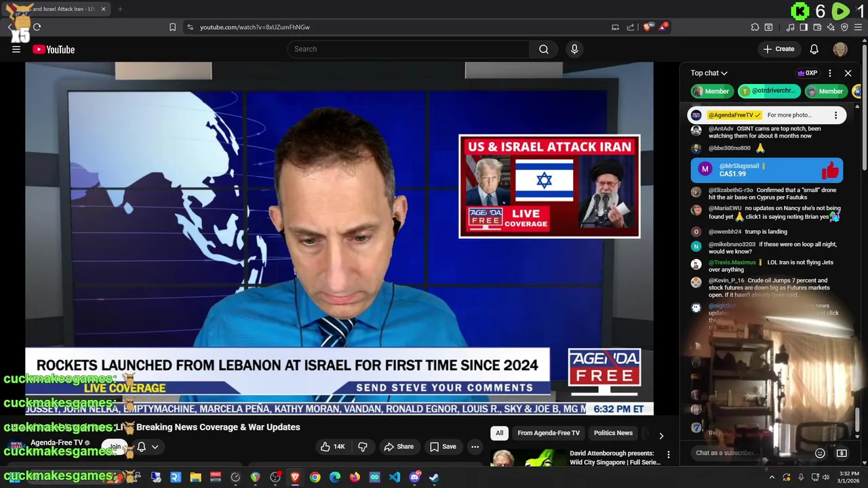The height and width of the screenshot is (488, 868).
Task: Open the 0XP channel points badge
Action: pos(807,73)
